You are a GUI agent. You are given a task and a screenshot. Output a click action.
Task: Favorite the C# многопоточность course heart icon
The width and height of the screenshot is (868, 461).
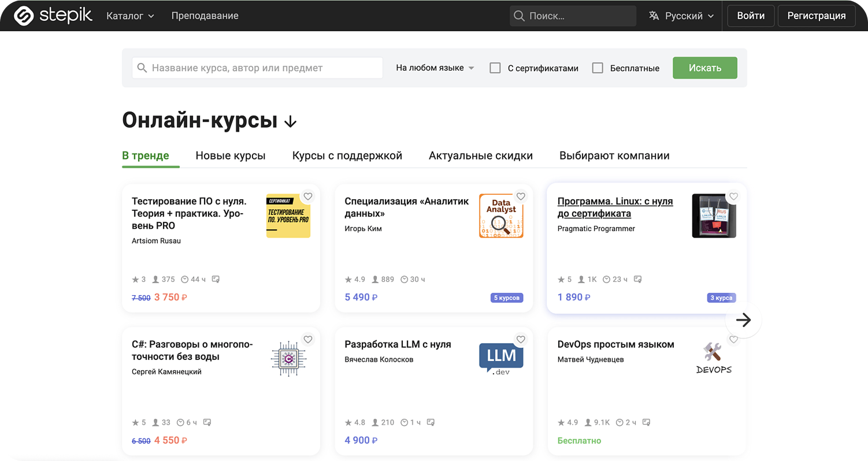pyautogui.click(x=308, y=340)
